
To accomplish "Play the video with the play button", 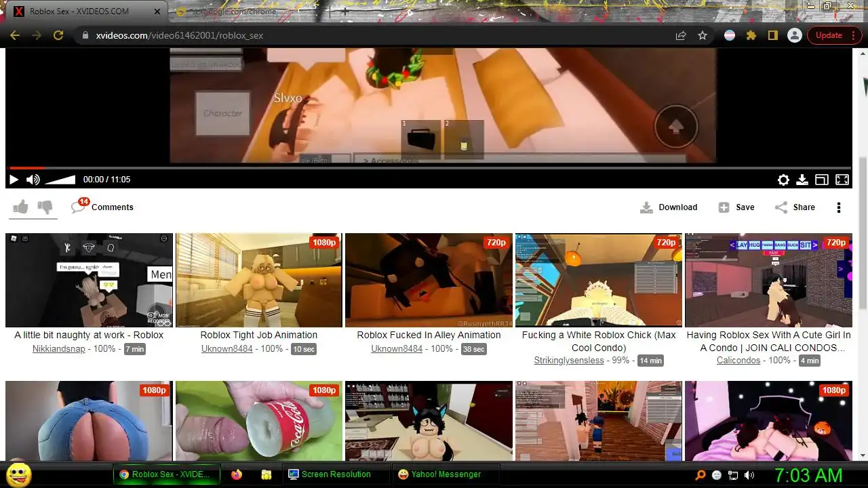I will pyautogui.click(x=14, y=180).
